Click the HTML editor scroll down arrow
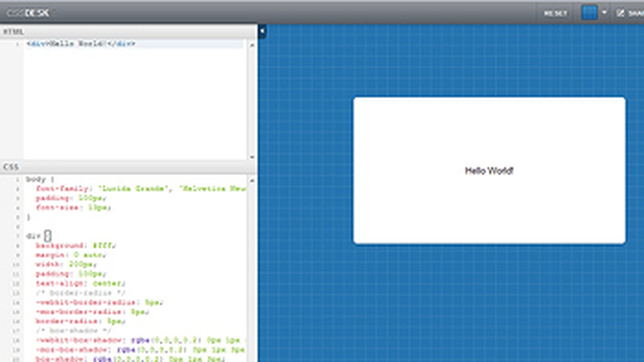 coord(252,157)
